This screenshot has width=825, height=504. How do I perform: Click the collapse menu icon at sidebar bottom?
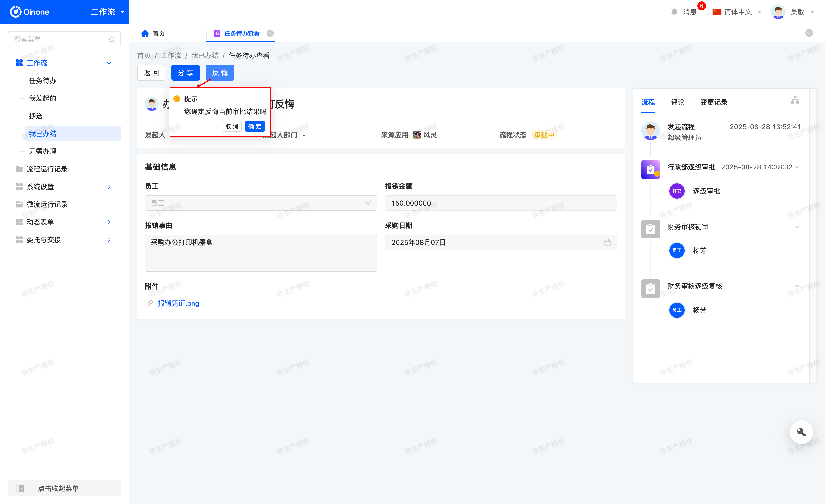click(20, 488)
